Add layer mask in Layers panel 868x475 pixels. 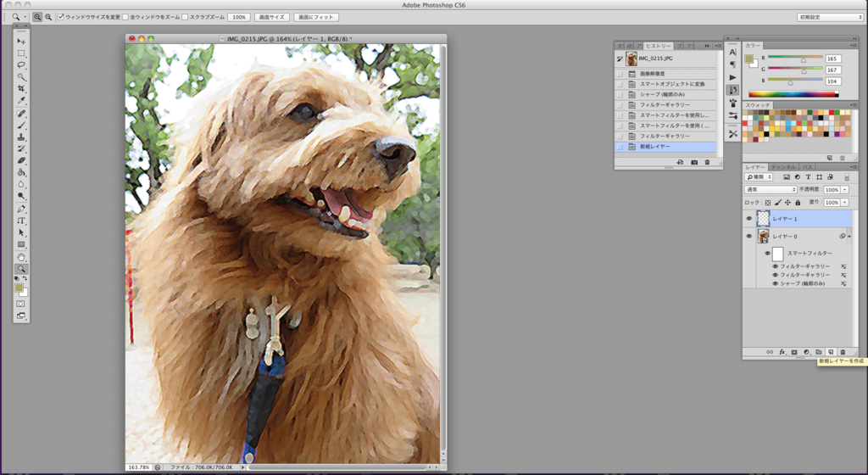click(x=794, y=352)
